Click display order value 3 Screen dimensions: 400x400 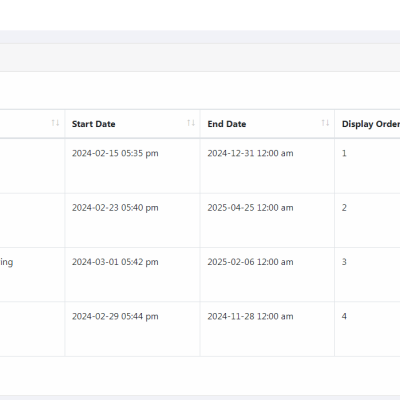[x=344, y=262]
